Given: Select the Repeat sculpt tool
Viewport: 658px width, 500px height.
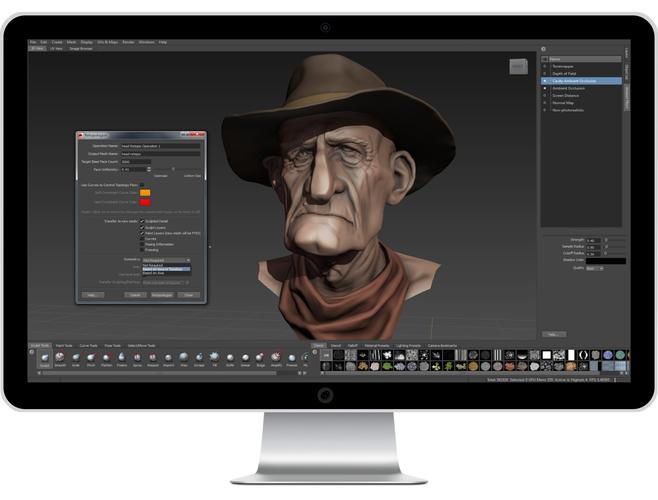Looking at the screenshot, I should [x=153, y=358].
